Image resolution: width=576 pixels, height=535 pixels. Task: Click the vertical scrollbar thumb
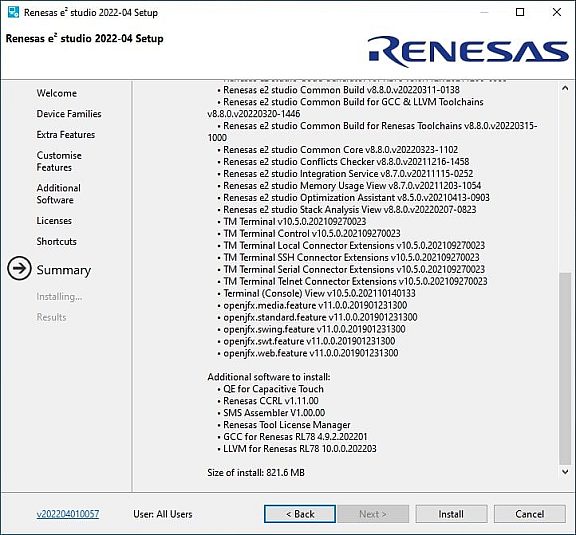point(565,368)
